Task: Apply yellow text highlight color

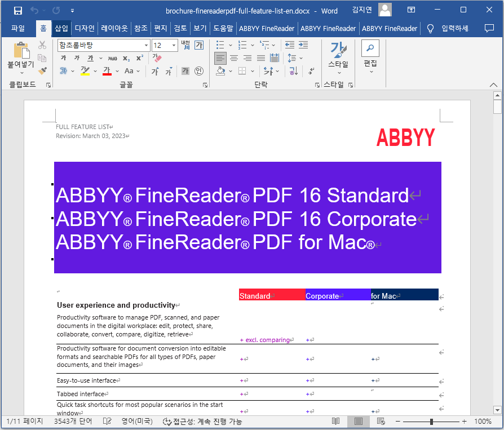Action: pos(85,71)
